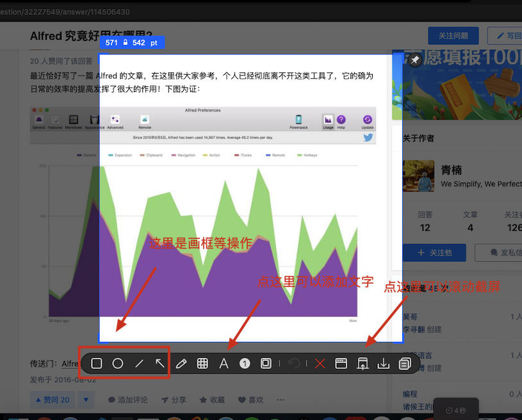The width and height of the screenshot is (522, 420).
Task: Save screenshot with the download icon
Action: coord(383,364)
